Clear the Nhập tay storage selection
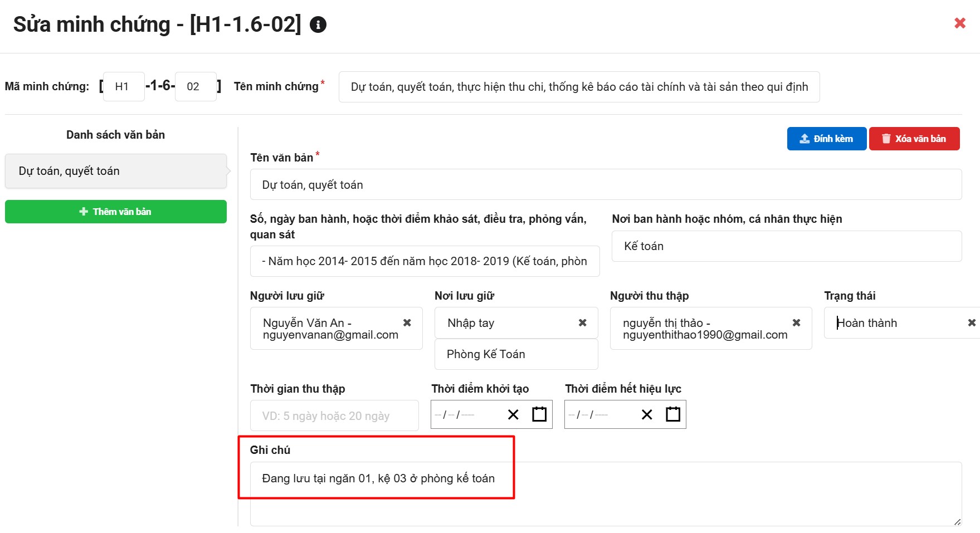 [582, 323]
